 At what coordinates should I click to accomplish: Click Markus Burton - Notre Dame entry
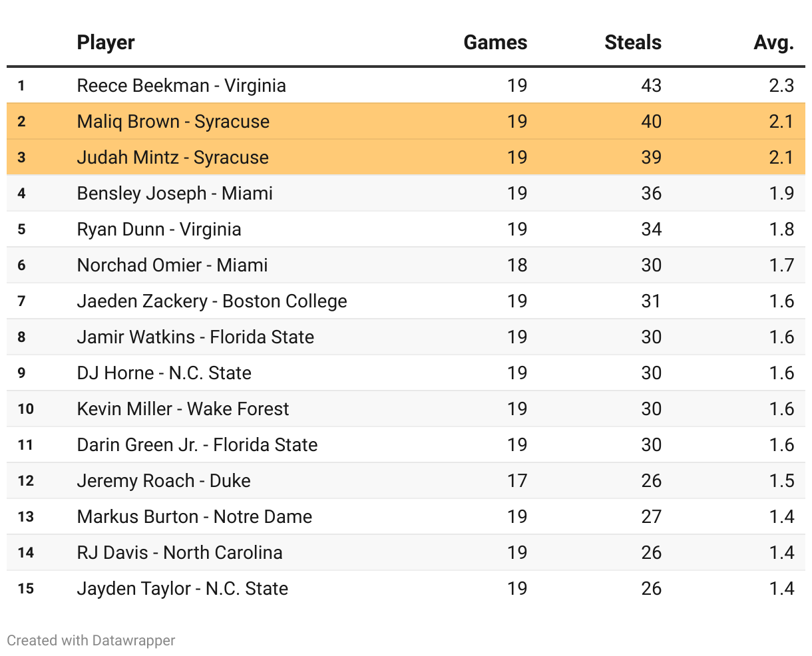(194, 517)
